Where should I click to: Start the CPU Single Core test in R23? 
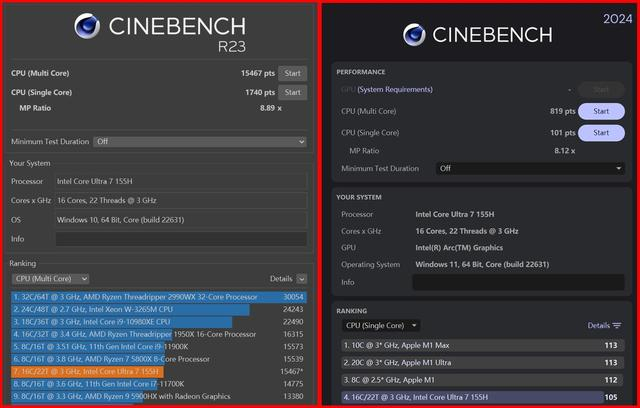pos(293,92)
